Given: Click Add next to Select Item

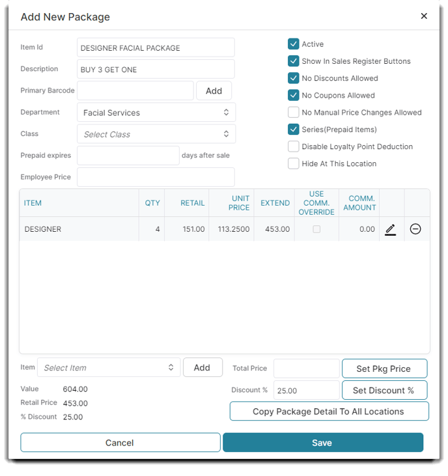Looking at the screenshot, I should coord(203,367).
